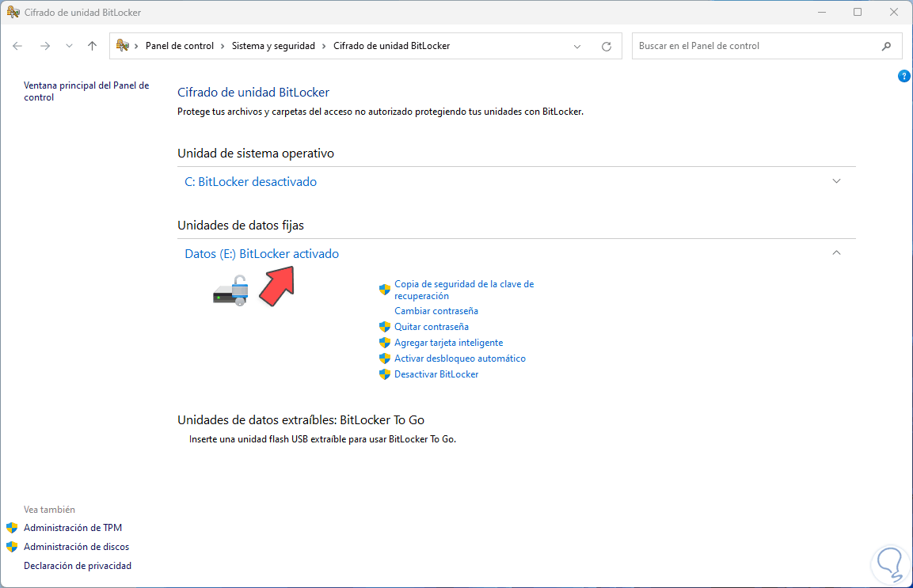Viewport: 913px width, 588px height.
Task: Click the search magnifier icon
Action: pos(886,46)
